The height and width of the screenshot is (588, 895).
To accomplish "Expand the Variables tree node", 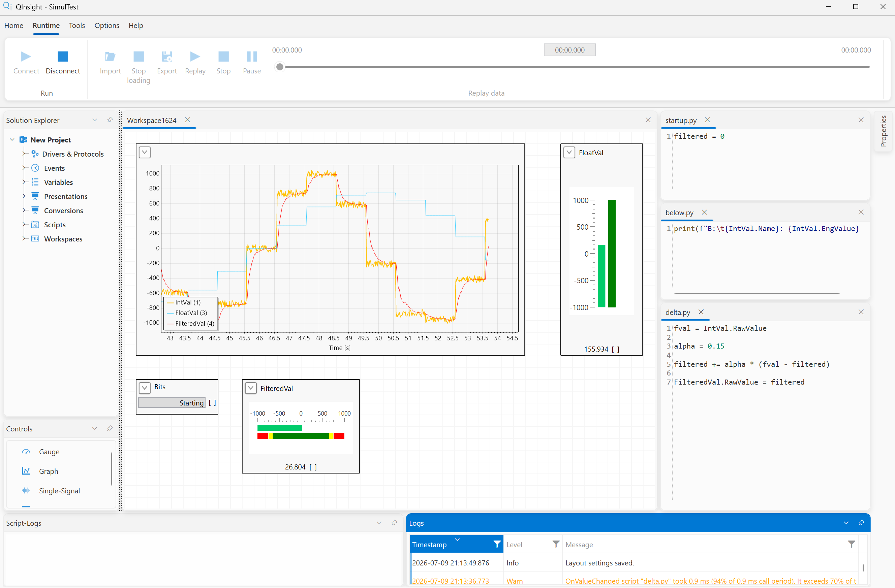I will tap(24, 182).
